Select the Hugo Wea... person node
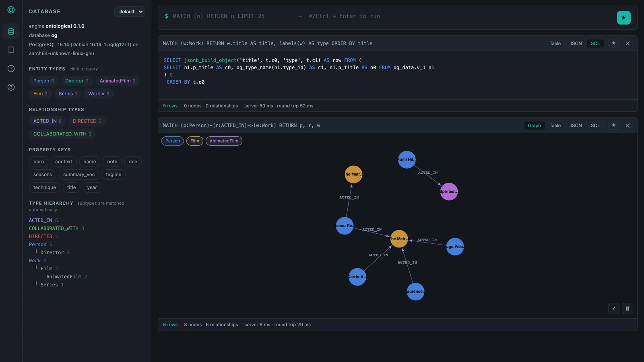Screen dimensions: 644x362 (x=455, y=247)
